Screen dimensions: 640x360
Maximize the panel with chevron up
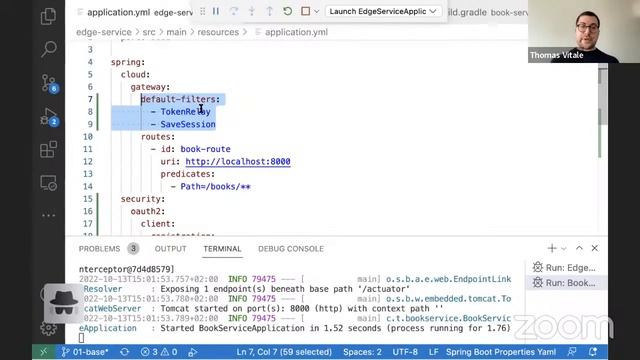pyautogui.click(x=579, y=248)
